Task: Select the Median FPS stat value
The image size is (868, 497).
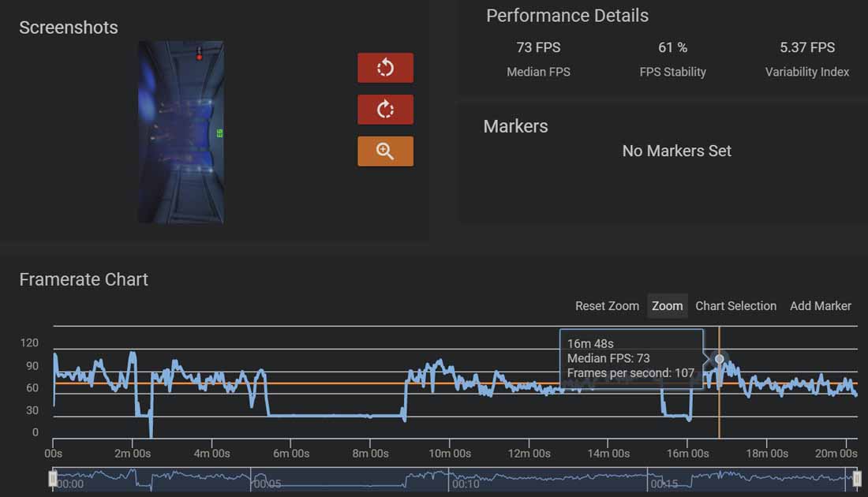Action: click(x=539, y=47)
